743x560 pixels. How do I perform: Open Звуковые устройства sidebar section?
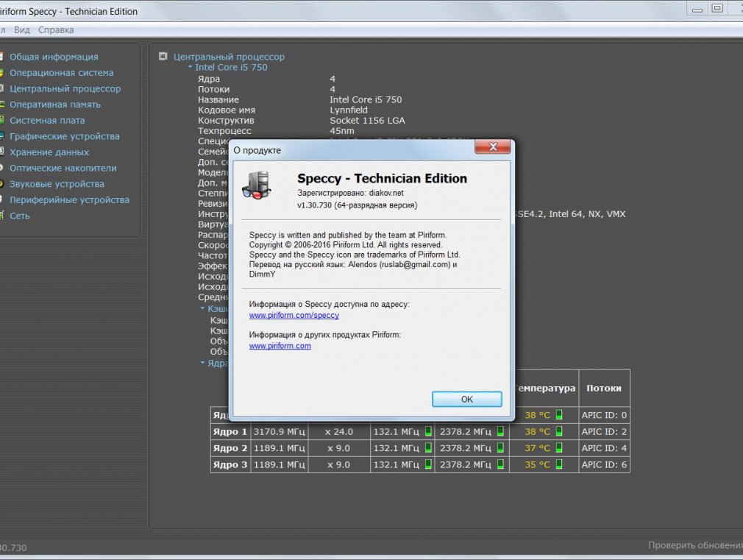tap(57, 184)
